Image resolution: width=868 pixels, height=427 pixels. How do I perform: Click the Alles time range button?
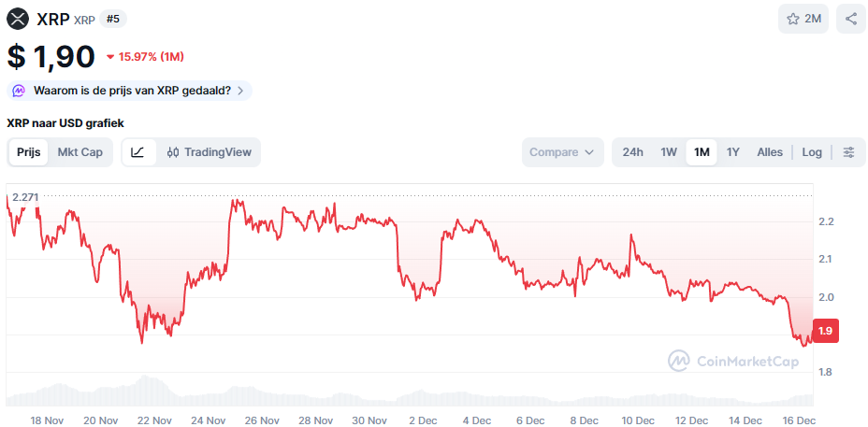point(770,152)
